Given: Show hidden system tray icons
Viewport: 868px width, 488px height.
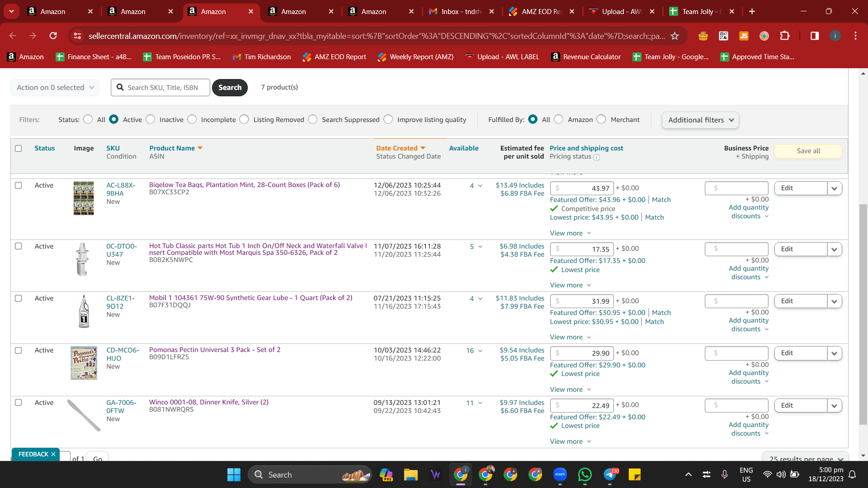Looking at the screenshot, I should [x=688, y=474].
